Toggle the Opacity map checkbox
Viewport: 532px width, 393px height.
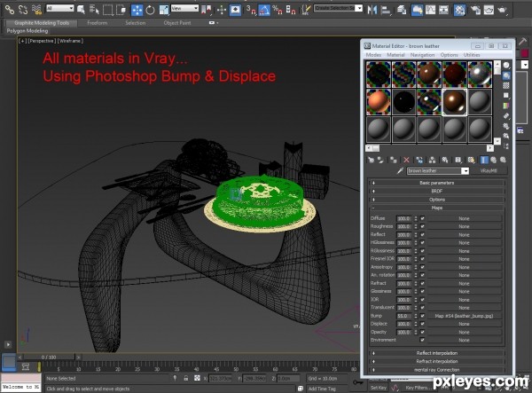(422, 332)
